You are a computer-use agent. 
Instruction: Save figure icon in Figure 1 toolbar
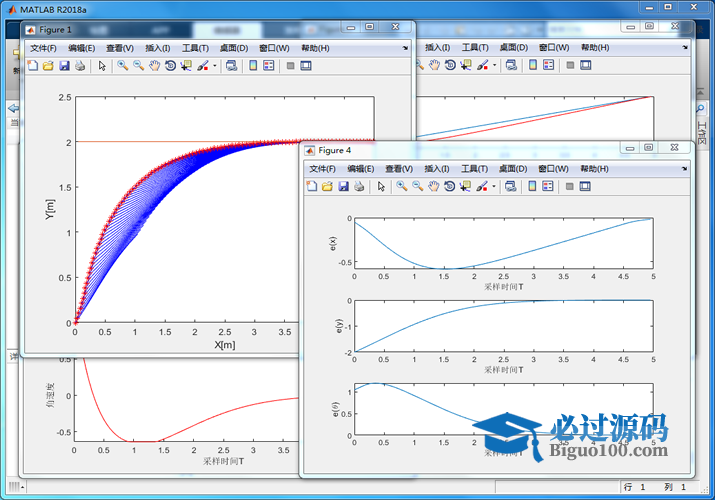click(64, 66)
